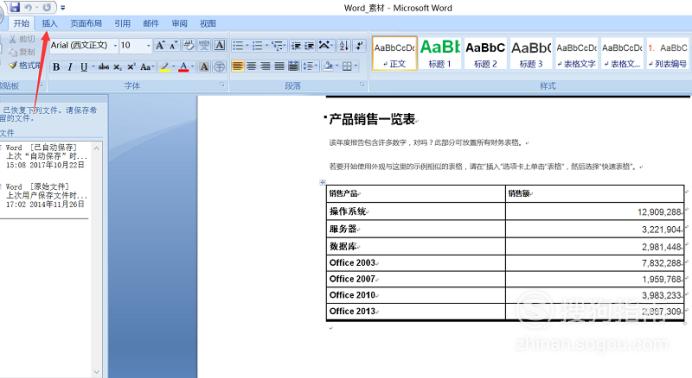Image resolution: width=692 pixels, height=378 pixels.
Task: Open the 邮件 tab
Action: (x=150, y=23)
